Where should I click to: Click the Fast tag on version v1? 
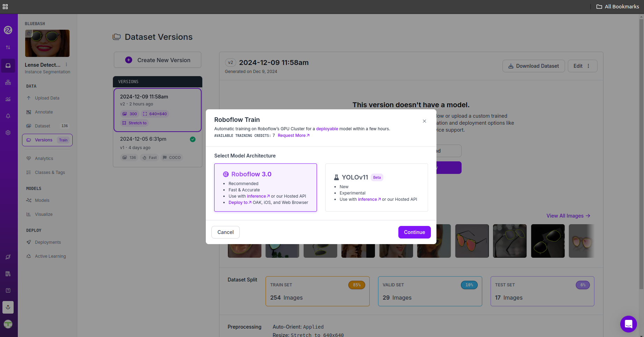pyautogui.click(x=150, y=157)
